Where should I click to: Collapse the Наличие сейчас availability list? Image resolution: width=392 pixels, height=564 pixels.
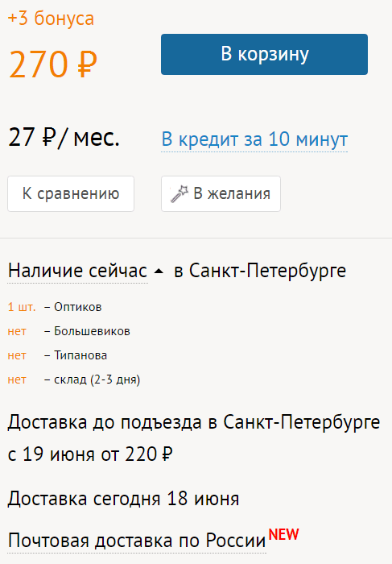[77, 271]
